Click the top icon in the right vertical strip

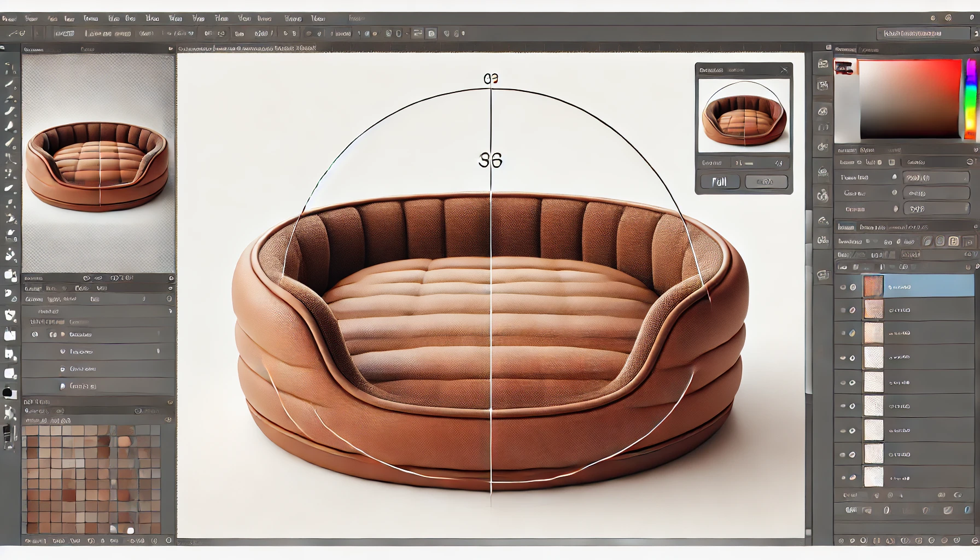tap(822, 64)
